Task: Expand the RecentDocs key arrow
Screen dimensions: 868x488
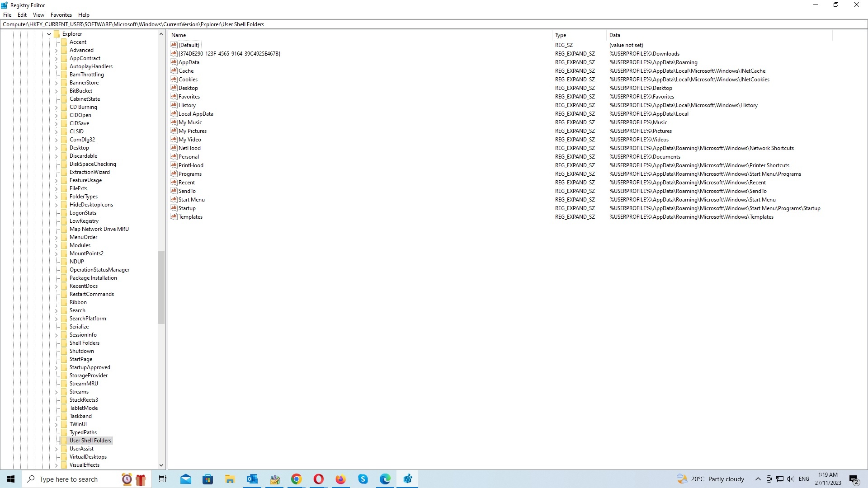Action: tap(57, 286)
